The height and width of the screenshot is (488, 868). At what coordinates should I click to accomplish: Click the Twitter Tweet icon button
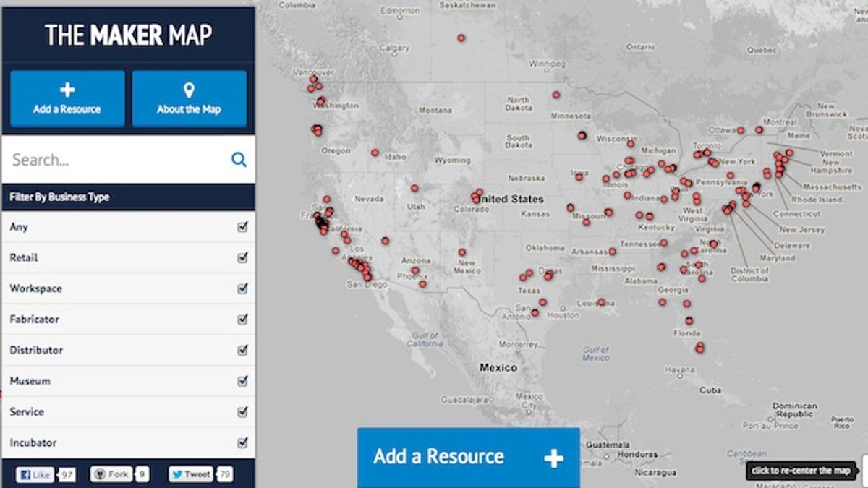190,474
